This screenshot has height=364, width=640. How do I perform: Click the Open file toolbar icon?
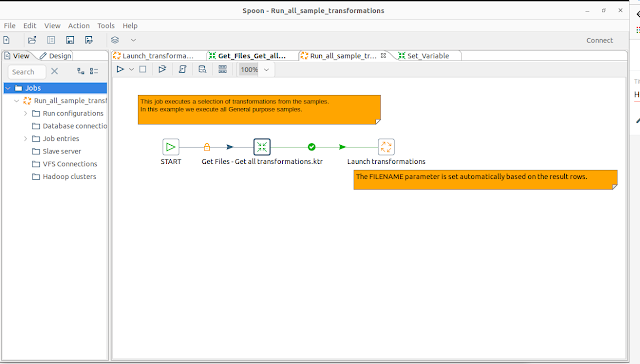click(32, 40)
